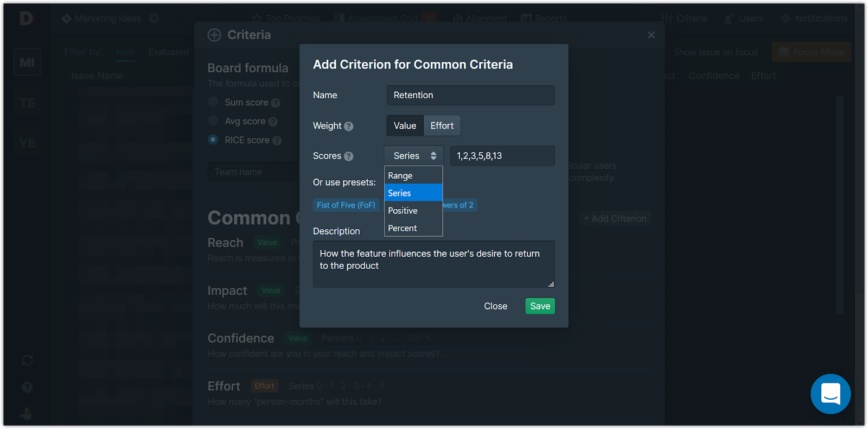The width and height of the screenshot is (868, 429).
Task: Open the Reports tab
Action: coord(544,18)
